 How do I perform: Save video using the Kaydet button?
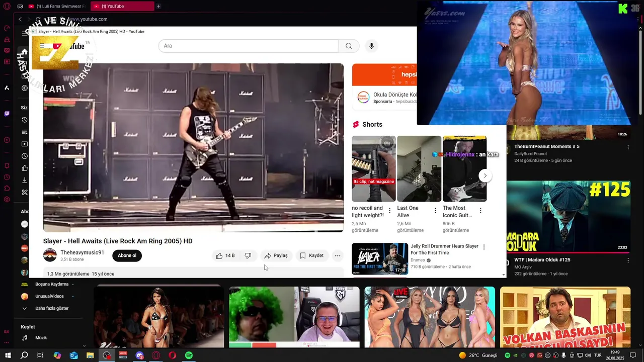click(312, 255)
